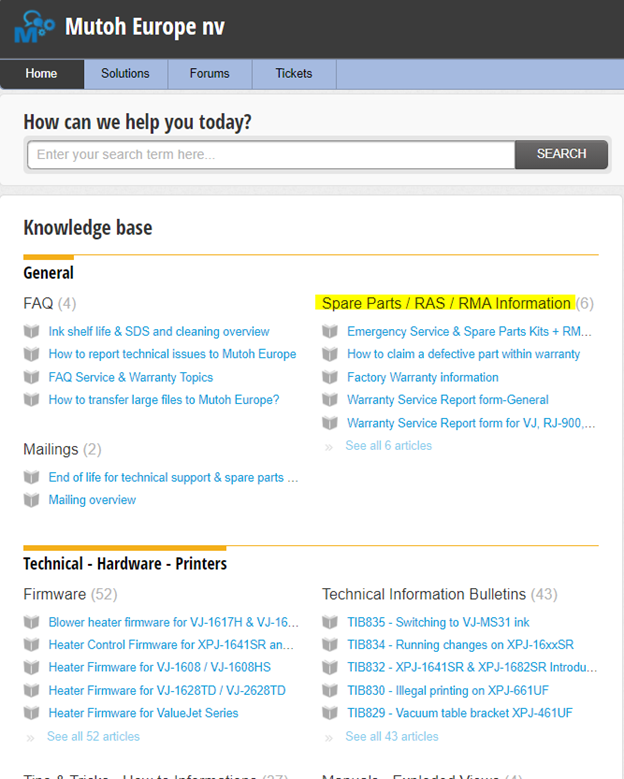Click book icon next to TIB835 article

[330, 622]
